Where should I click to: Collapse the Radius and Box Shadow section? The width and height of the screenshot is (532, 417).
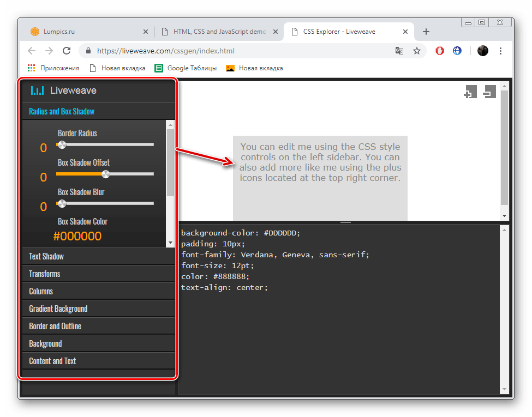[x=99, y=111]
